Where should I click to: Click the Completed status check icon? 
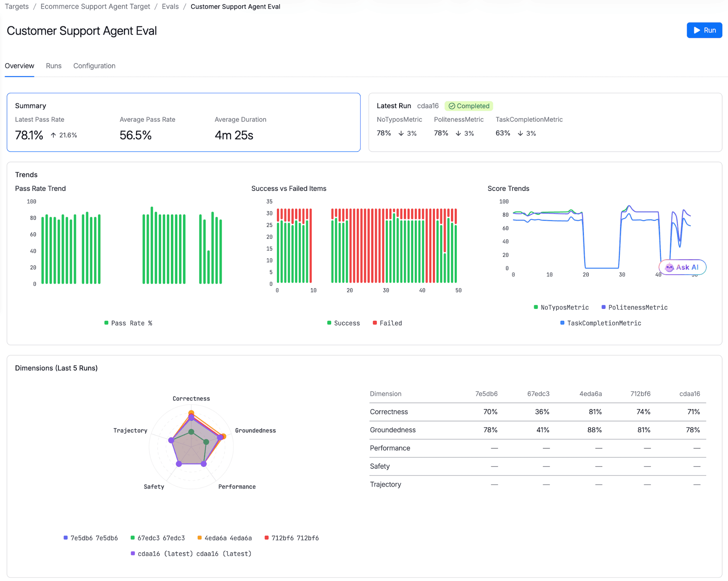(x=452, y=106)
